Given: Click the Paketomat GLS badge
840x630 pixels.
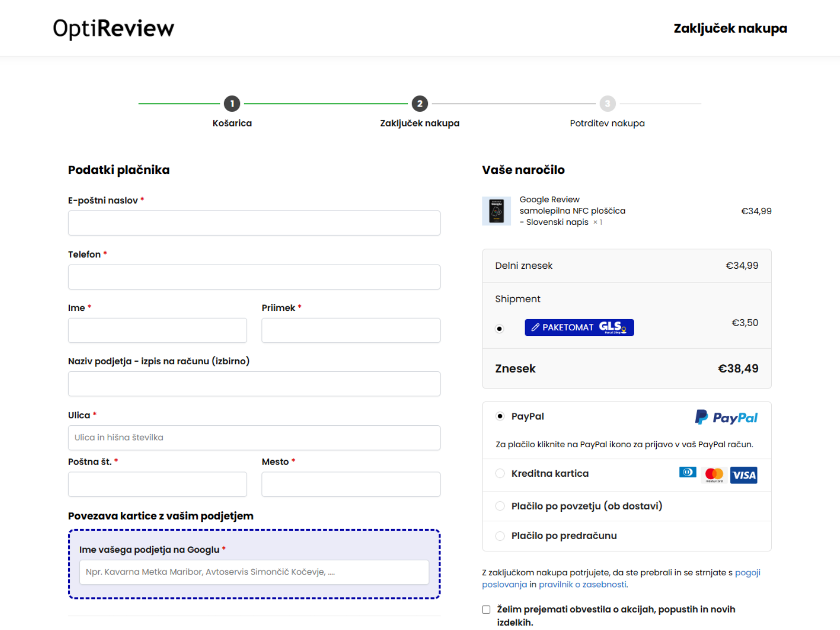Looking at the screenshot, I should [579, 328].
